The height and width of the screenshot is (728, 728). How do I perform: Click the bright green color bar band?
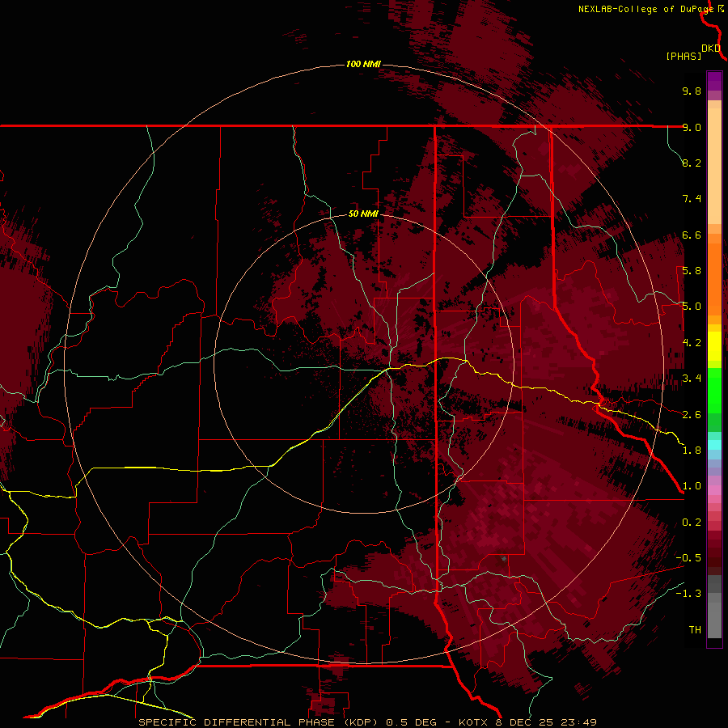714,391
